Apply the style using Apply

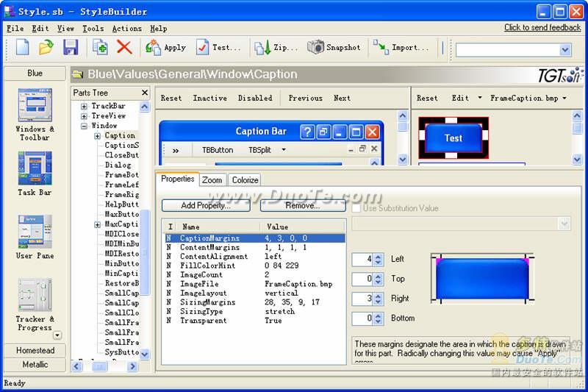point(166,48)
